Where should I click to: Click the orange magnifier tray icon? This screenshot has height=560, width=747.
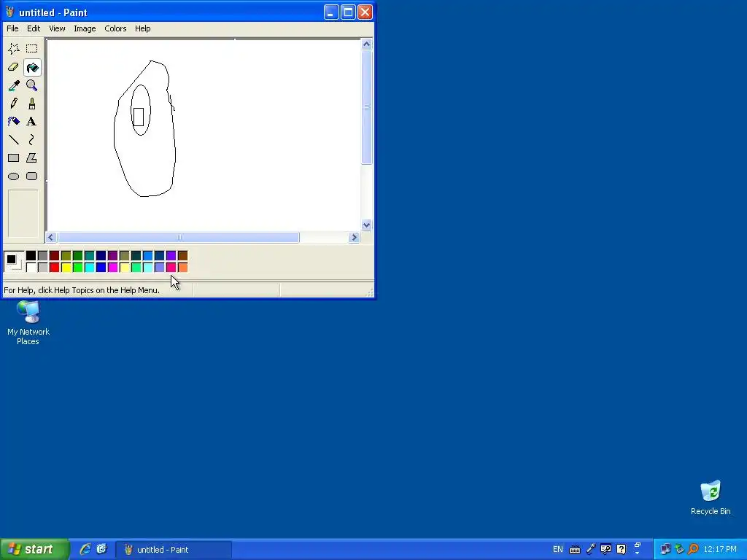pyautogui.click(x=694, y=550)
